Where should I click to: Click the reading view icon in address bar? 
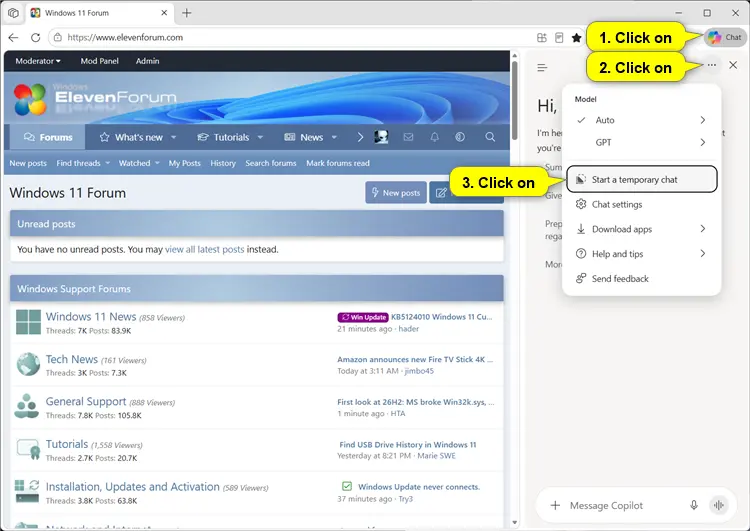(559, 37)
